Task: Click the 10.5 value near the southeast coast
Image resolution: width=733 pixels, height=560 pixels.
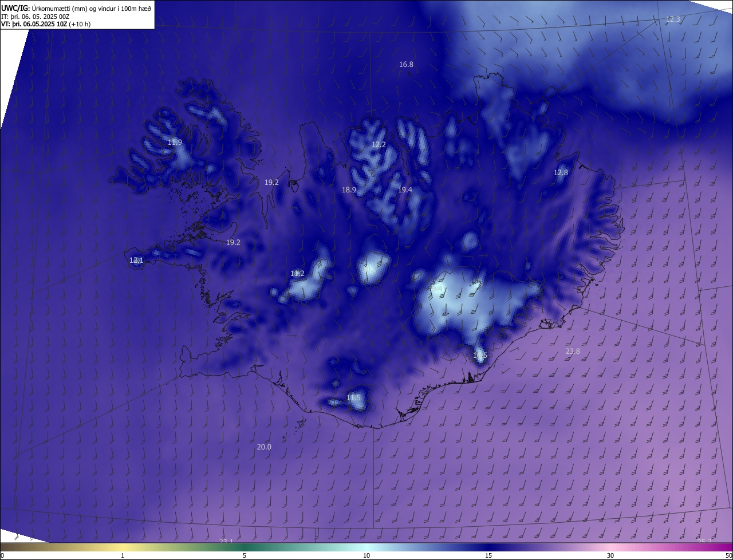Action: click(480, 356)
